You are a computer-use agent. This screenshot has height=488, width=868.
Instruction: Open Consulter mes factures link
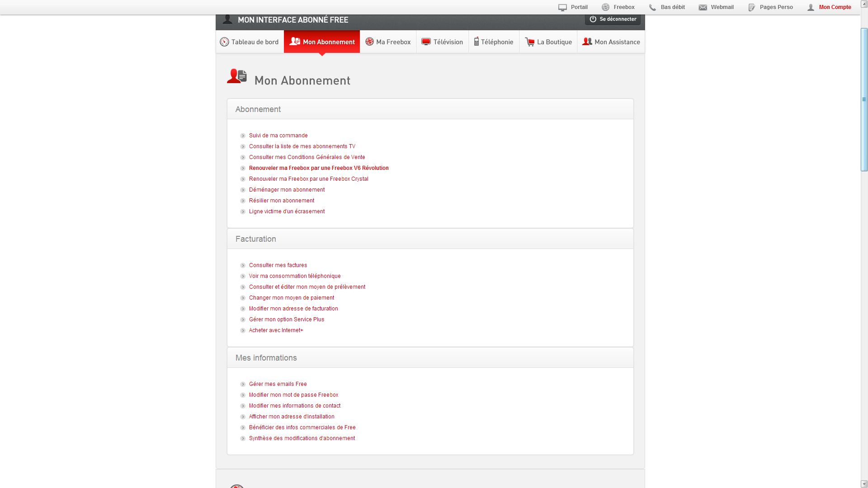[278, 265]
